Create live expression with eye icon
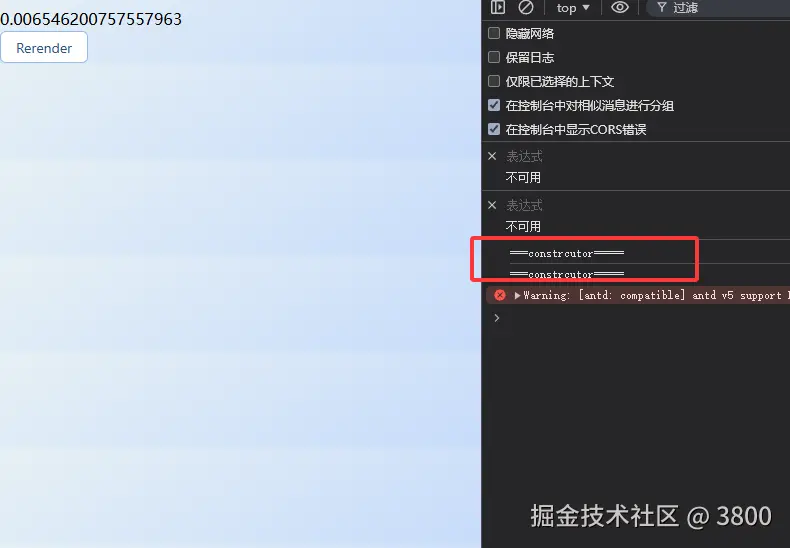 click(x=620, y=7)
